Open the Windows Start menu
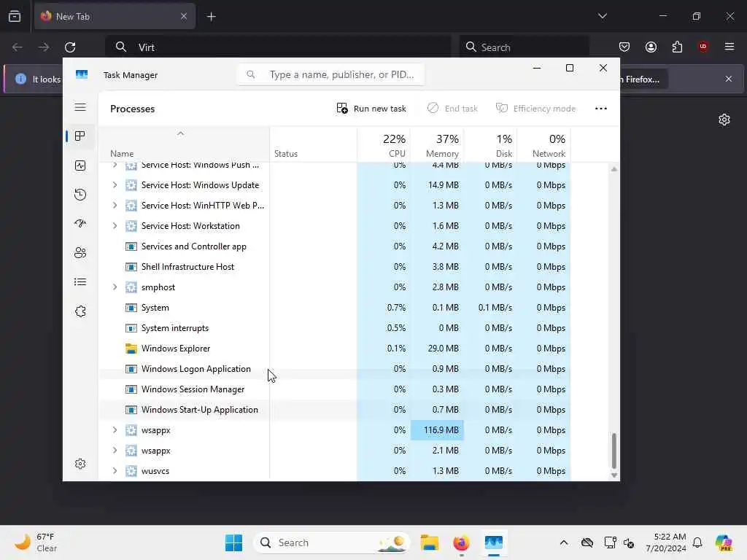 click(234, 542)
